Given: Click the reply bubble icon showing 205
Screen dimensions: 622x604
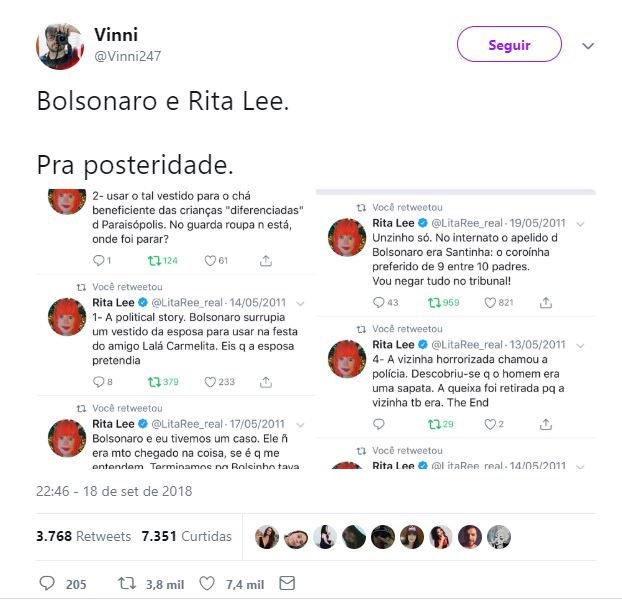Looking at the screenshot, I should click(x=47, y=583).
